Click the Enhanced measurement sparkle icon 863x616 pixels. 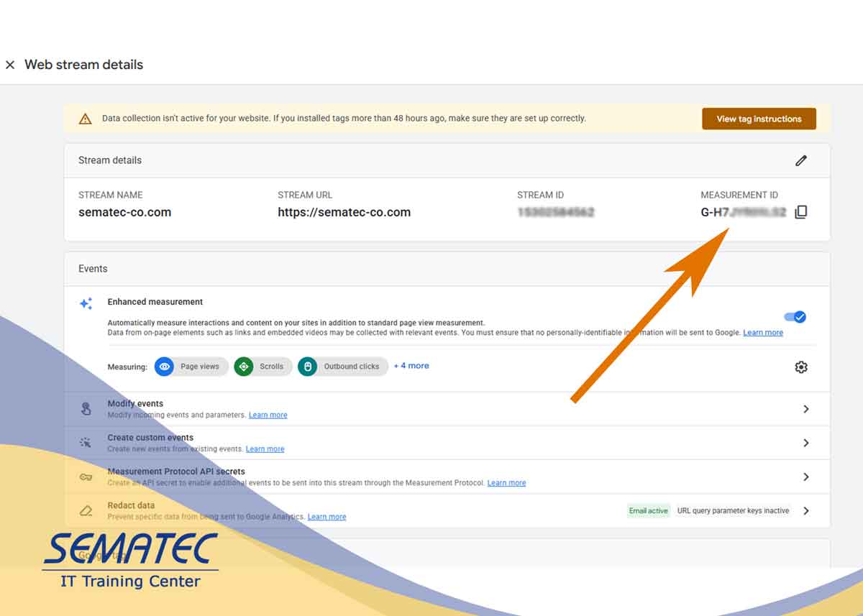86,303
